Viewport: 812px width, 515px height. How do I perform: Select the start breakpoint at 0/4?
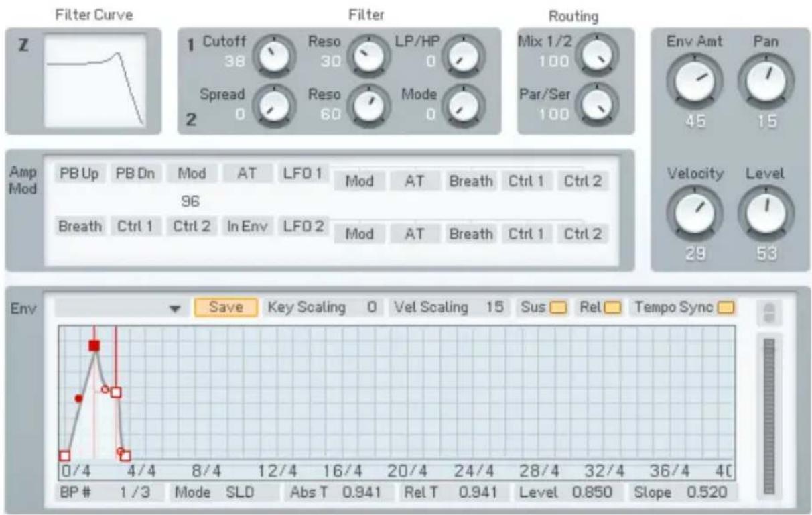click(64, 456)
